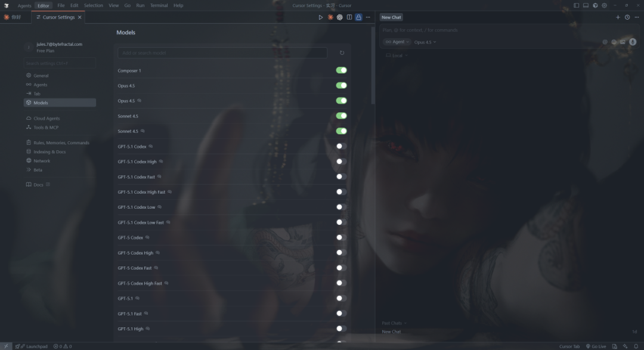Screen dimensions: 644x350
Task: Focus the chat prompt input box
Action: [x=509, y=30]
